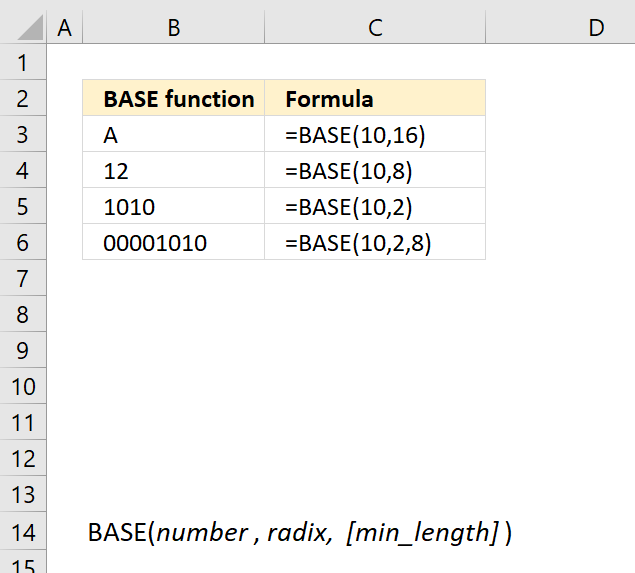Select row 11 header

point(23,422)
